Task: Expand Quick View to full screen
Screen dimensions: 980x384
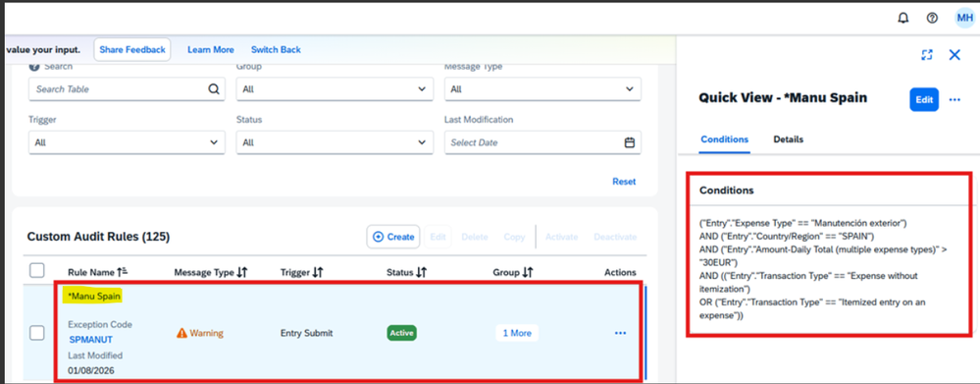Action: (x=927, y=54)
